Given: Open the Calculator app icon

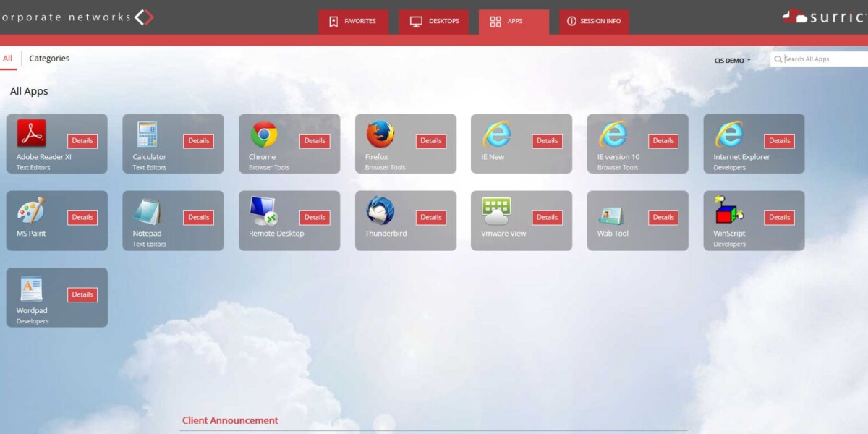Looking at the screenshot, I should (x=147, y=134).
